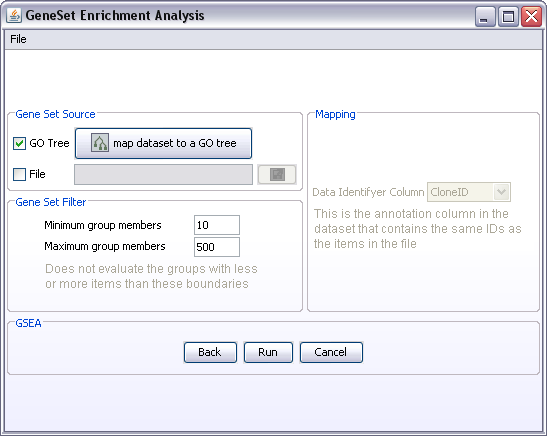
Task: Click the CloneID combo box arrow
Action: point(502,192)
